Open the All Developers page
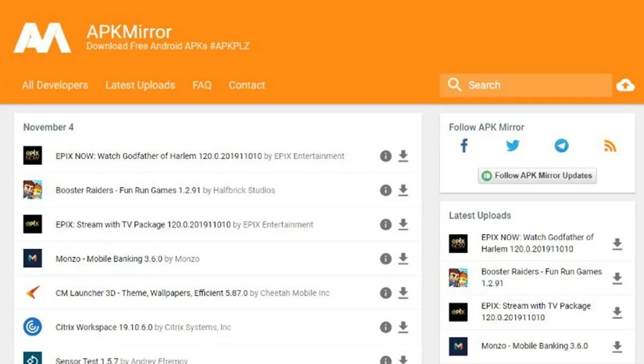 [54, 85]
